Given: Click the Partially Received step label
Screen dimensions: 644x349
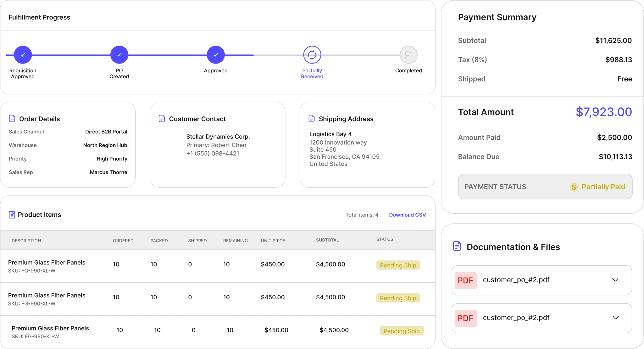Looking at the screenshot, I should coord(312,73).
